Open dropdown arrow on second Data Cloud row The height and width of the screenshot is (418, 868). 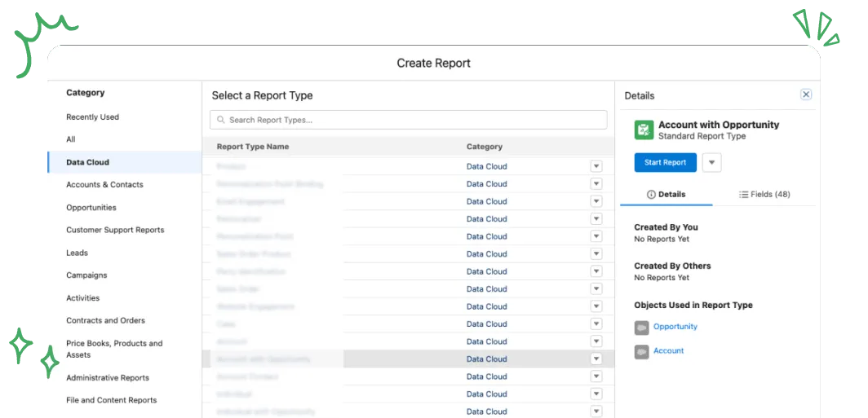[596, 183]
